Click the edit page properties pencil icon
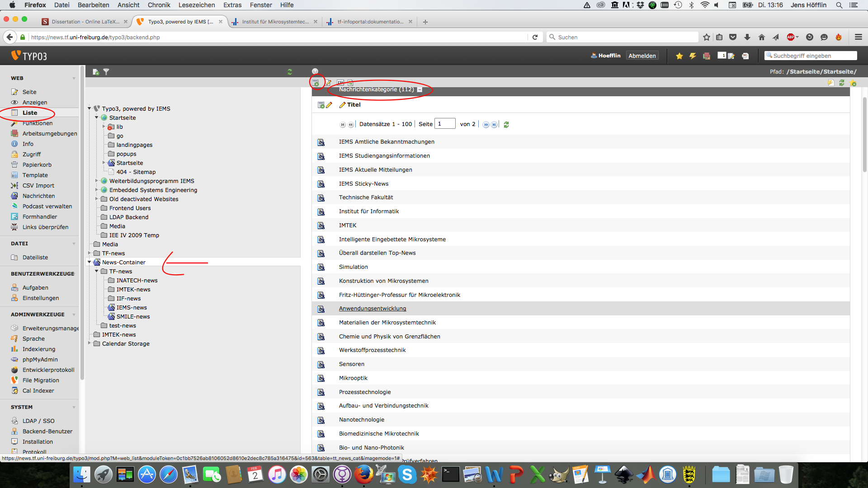Screen dimensions: 868x488 328,83
